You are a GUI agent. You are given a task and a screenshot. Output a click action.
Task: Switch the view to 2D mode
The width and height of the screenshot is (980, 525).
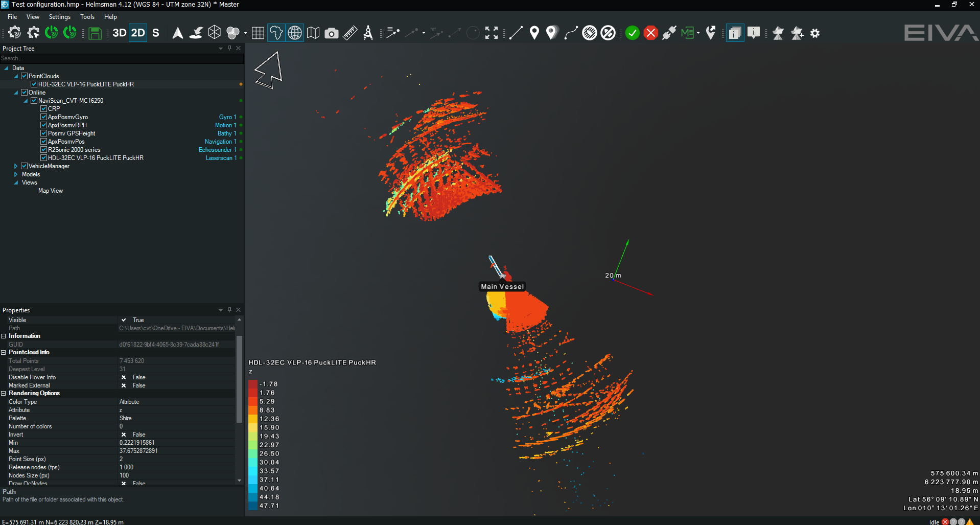[138, 33]
